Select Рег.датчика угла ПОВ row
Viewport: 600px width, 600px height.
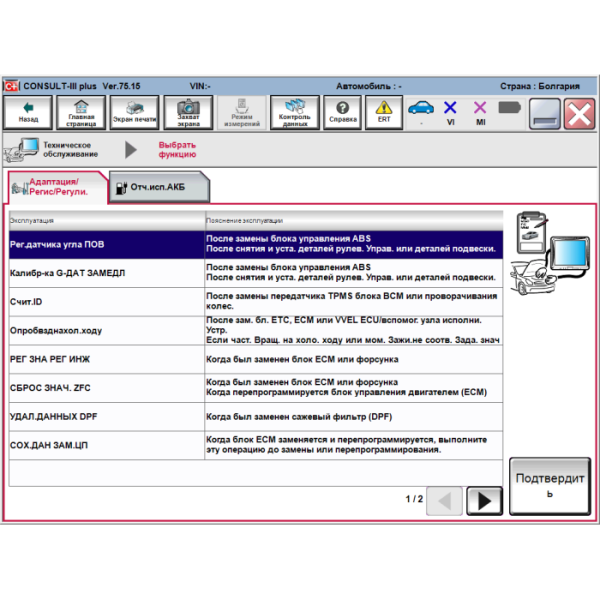[x=106, y=244]
